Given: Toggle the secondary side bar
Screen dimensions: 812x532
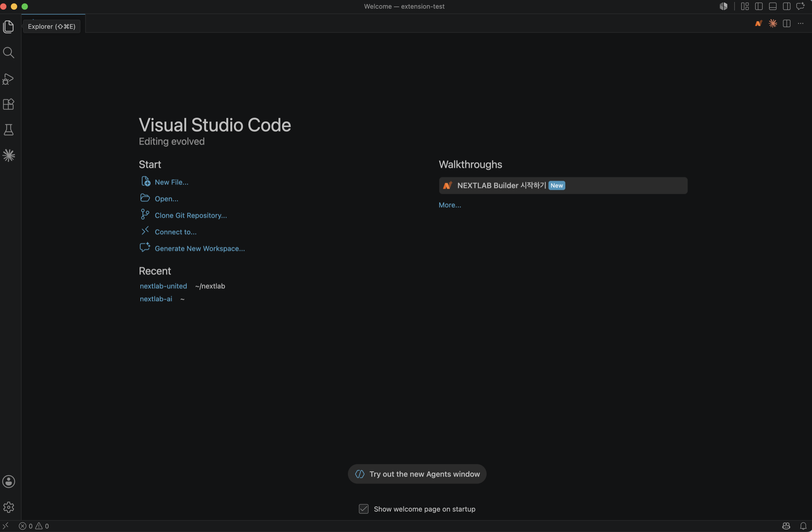Looking at the screenshot, I should tap(787, 6).
